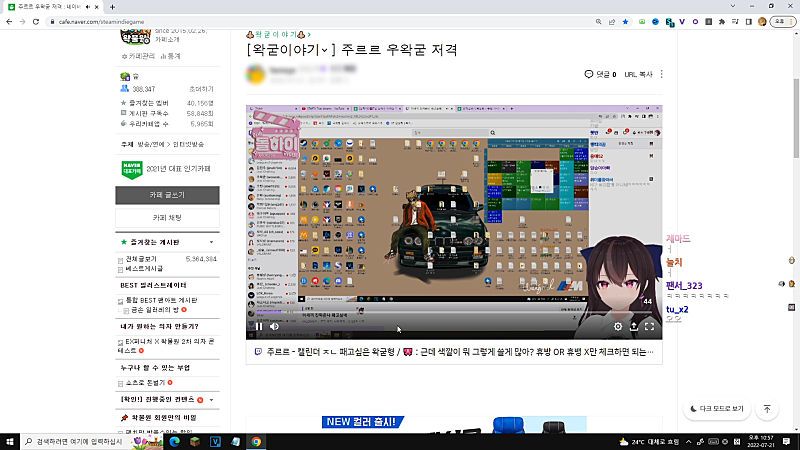The height and width of the screenshot is (450, 800).
Task: Open the 스스로 돈벌기 board
Action: click(145, 383)
